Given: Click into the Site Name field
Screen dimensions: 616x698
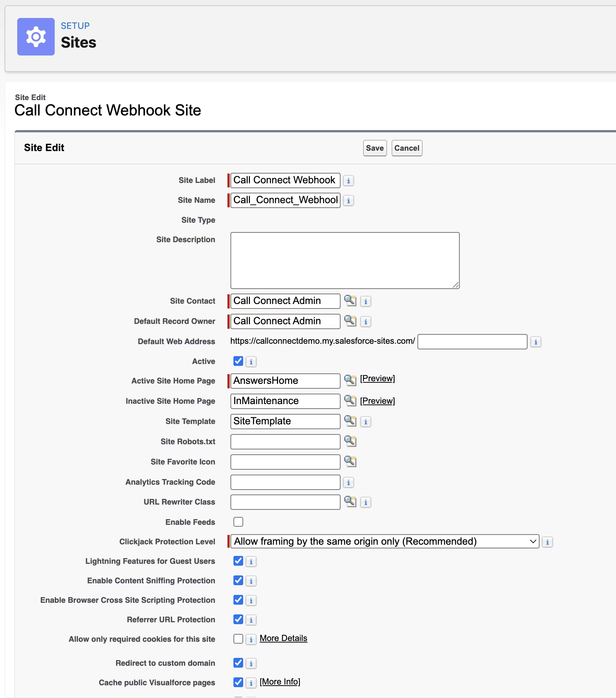Looking at the screenshot, I should (x=286, y=200).
